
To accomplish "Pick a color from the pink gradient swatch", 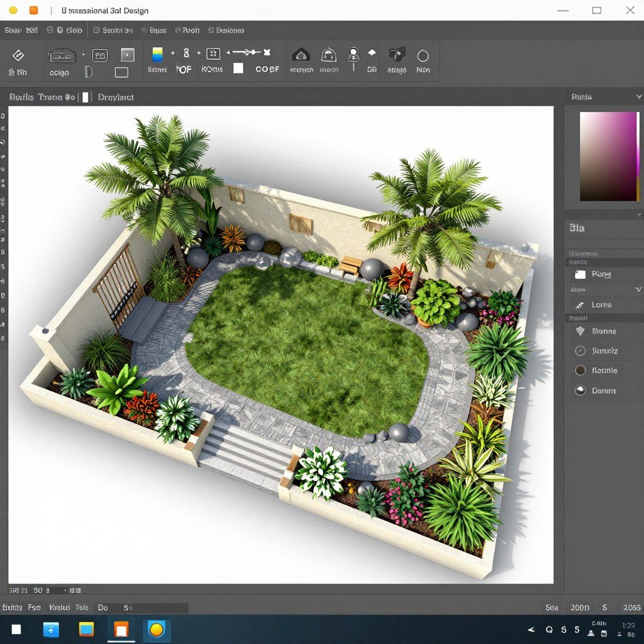I will (x=607, y=157).
